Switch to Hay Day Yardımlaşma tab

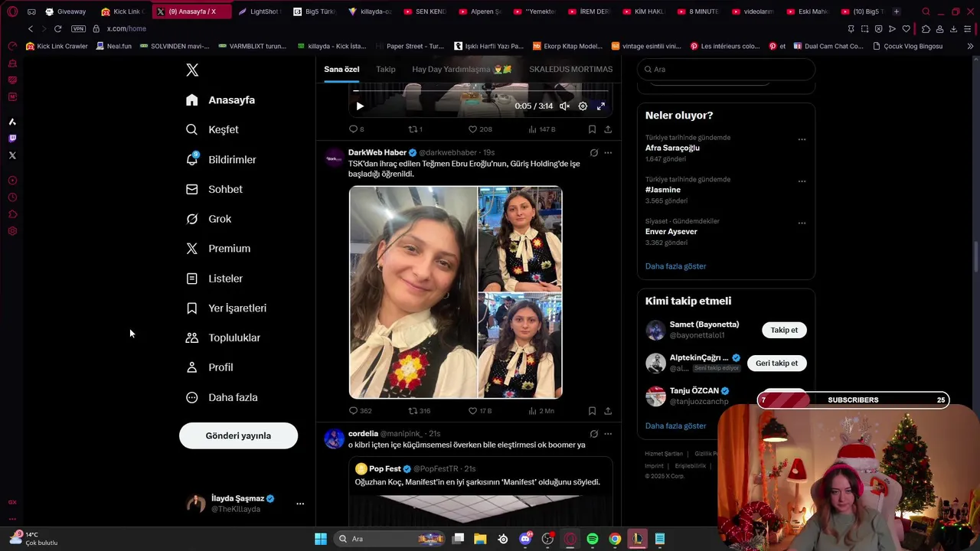pos(462,69)
